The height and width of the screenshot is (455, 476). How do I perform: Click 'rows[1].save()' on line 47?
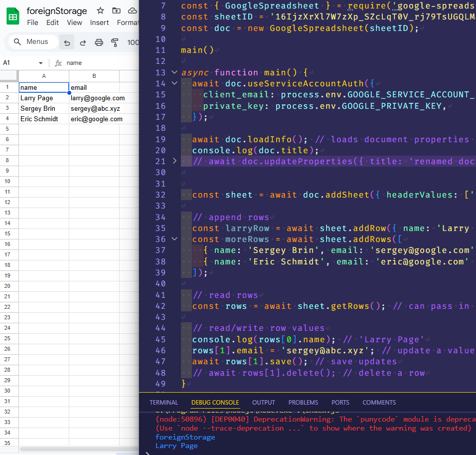[x=264, y=361]
